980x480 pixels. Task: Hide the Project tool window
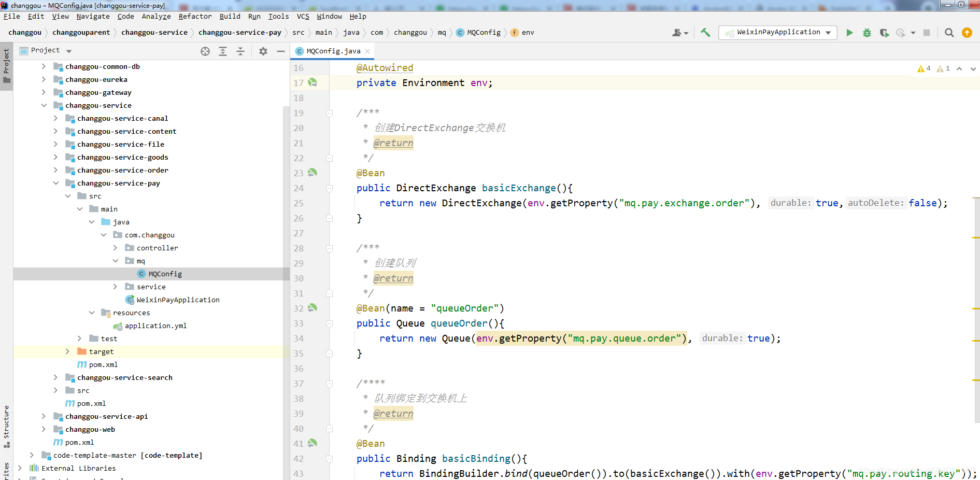[281, 51]
